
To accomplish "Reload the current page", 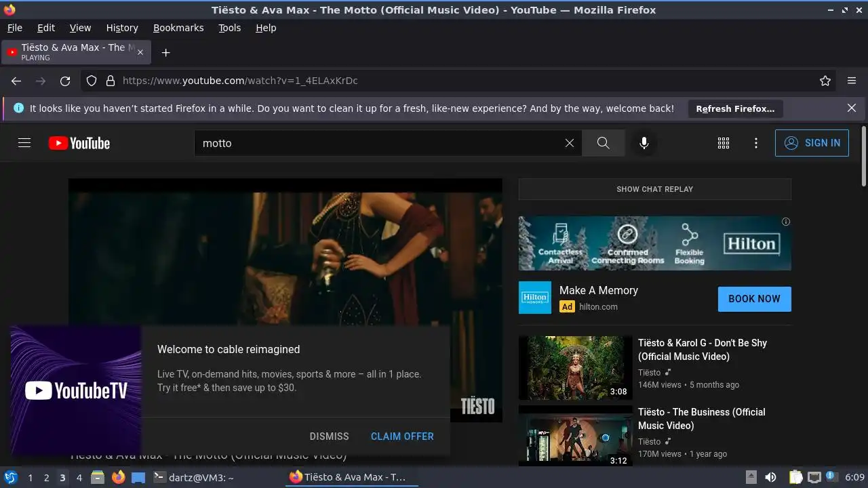I will (65, 81).
